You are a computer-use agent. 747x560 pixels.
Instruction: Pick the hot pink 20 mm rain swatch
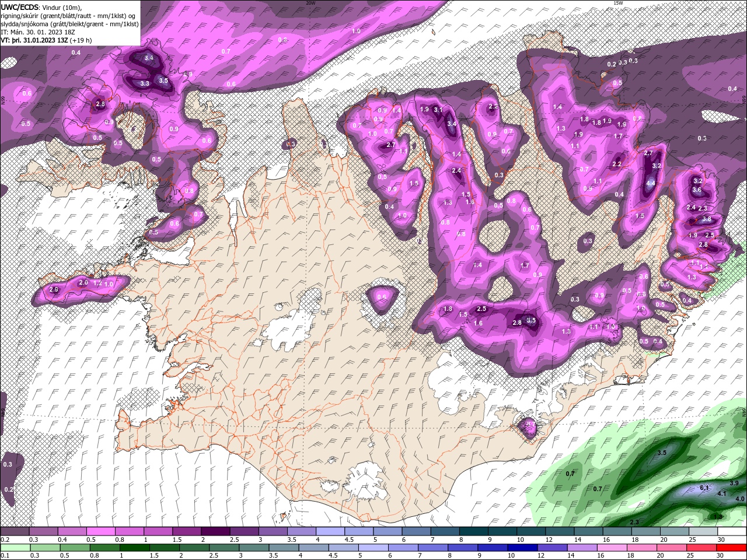671,548
